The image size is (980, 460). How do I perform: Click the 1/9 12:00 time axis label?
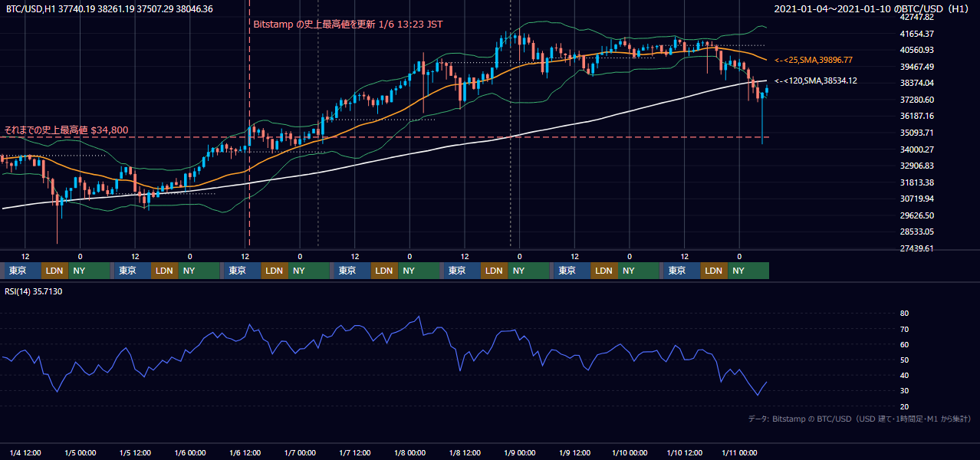(x=575, y=452)
